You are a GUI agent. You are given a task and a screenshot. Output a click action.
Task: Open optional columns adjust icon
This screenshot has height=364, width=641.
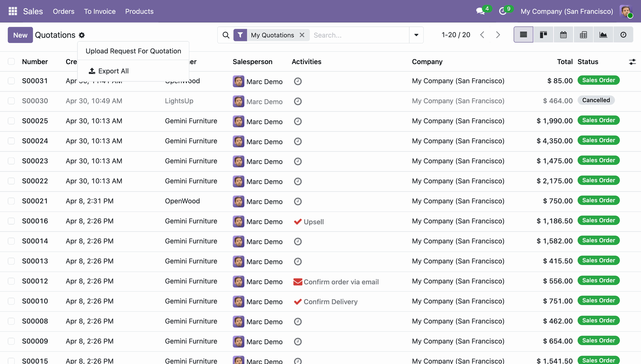point(632,62)
